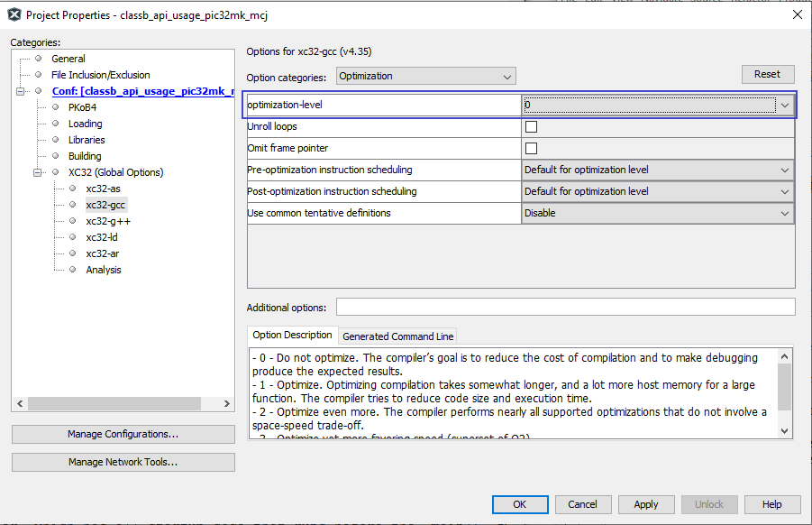
Task: Select the xc32-ld tree node
Action: point(102,237)
